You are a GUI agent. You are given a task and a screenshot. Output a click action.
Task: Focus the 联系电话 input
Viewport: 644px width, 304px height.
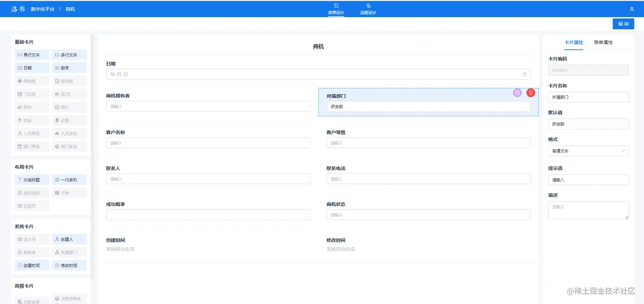[x=428, y=179]
